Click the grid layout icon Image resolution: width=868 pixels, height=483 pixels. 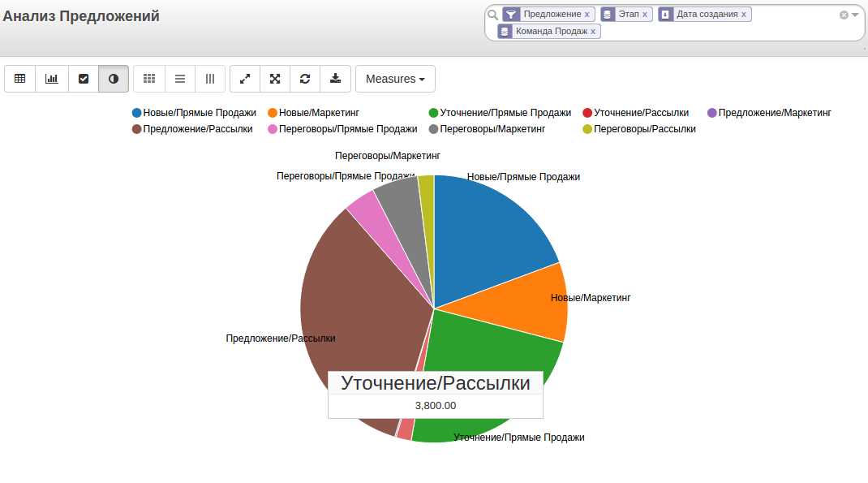(x=149, y=79)
